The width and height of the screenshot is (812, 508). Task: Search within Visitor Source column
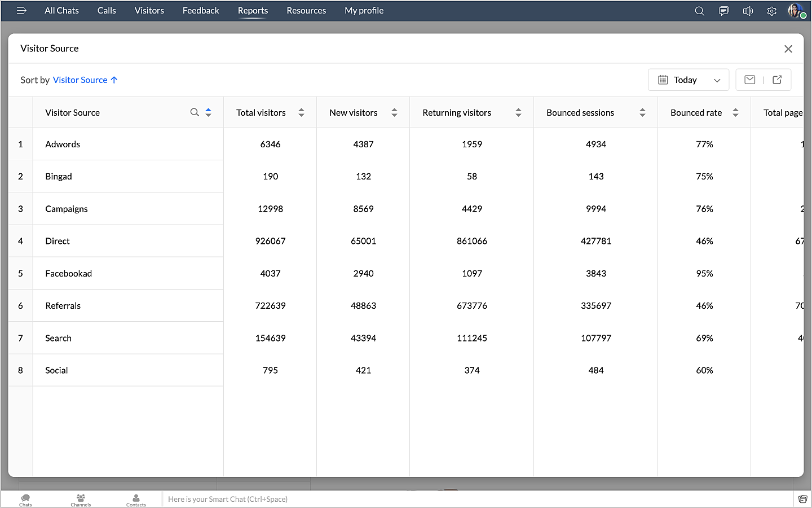coord(195,112)
